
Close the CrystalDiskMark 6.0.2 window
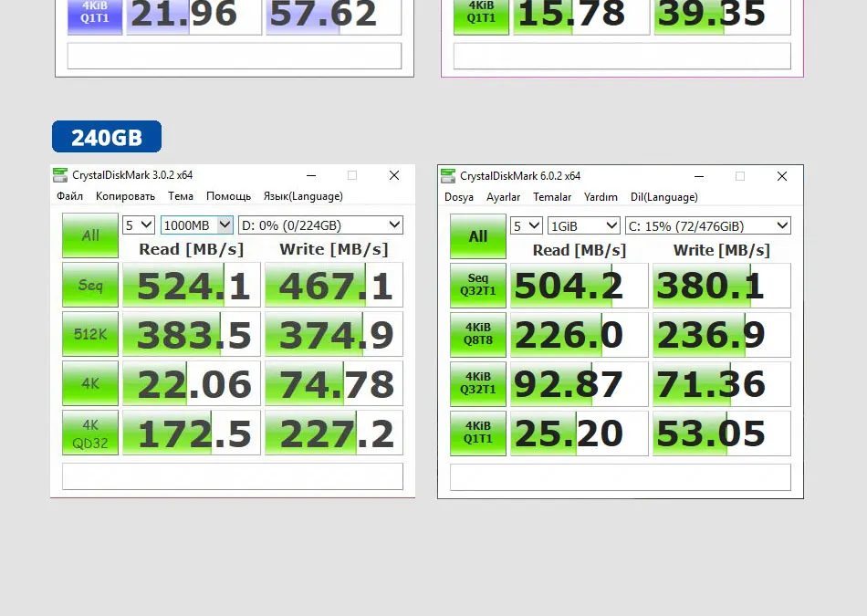[x=782, y=176]
